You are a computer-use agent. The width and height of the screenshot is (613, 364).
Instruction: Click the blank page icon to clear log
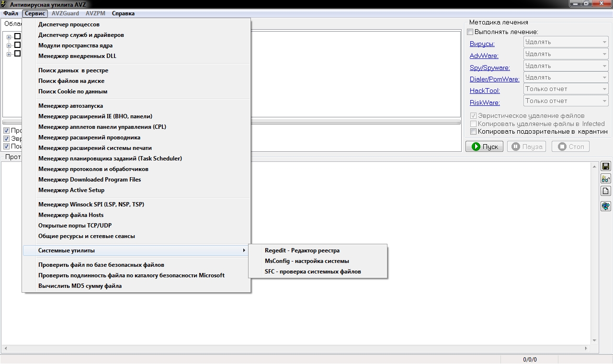[606, 191]
